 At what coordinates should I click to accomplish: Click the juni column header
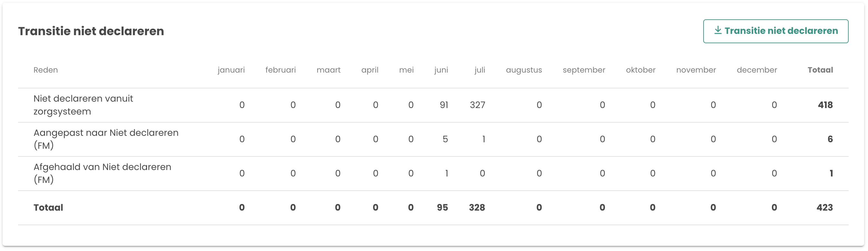441,70
